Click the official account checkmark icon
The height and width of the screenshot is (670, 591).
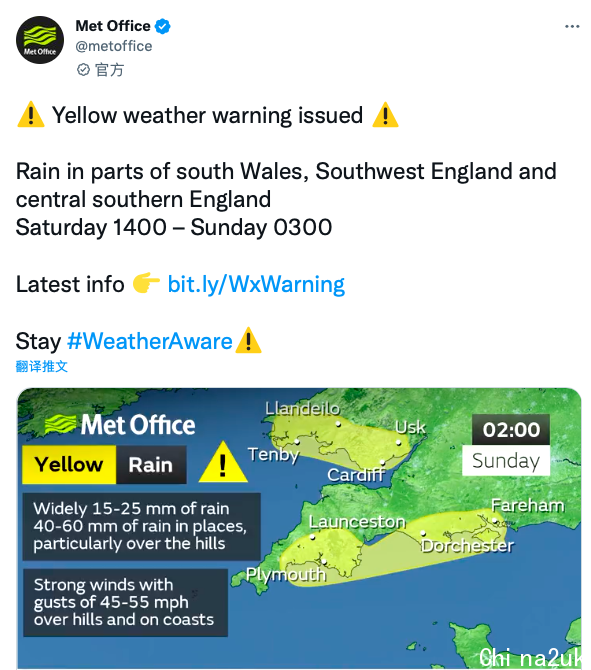83,70
